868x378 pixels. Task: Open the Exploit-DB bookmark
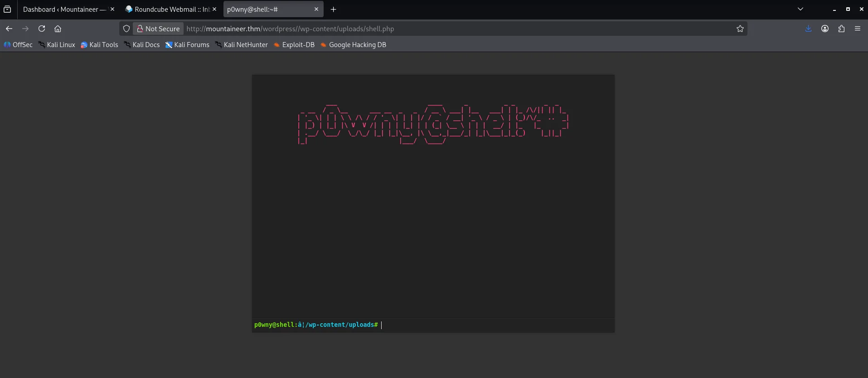294,45
